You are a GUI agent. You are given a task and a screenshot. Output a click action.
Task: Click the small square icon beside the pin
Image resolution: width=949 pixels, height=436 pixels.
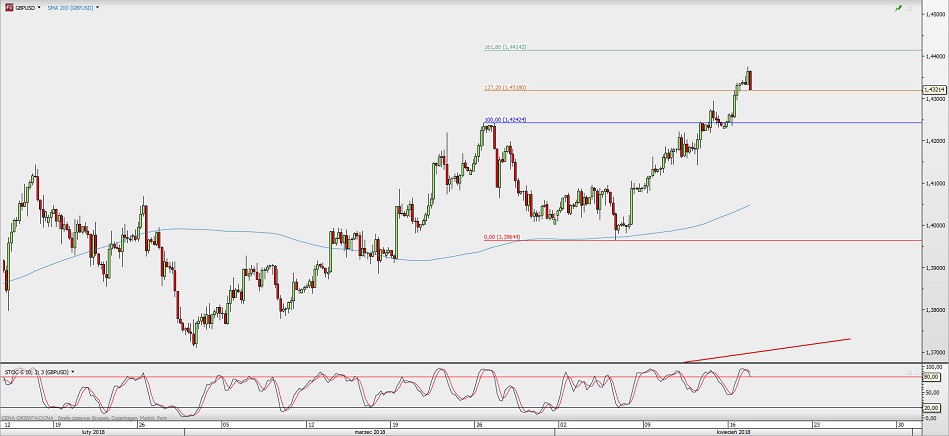[910, 8]
